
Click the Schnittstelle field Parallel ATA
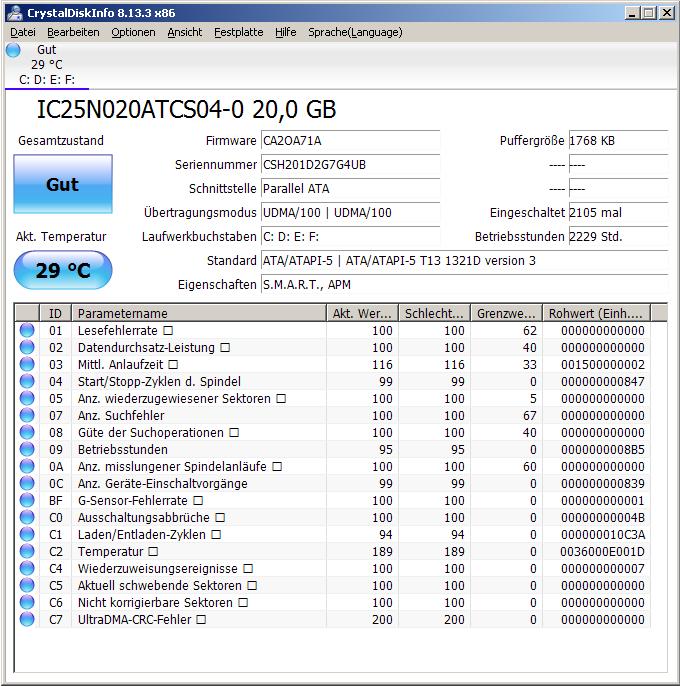pyautogui.click(x=350, y=189)
